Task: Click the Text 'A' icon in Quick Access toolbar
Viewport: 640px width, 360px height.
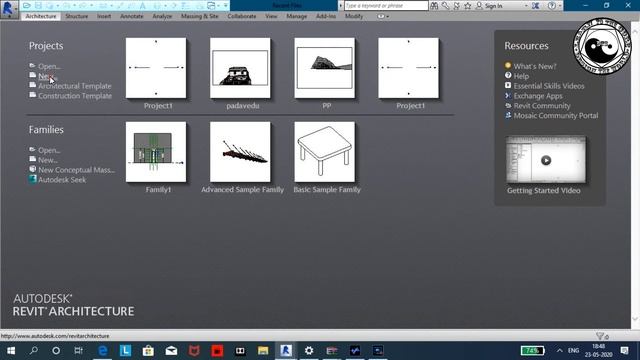Action: pos(142,6)
